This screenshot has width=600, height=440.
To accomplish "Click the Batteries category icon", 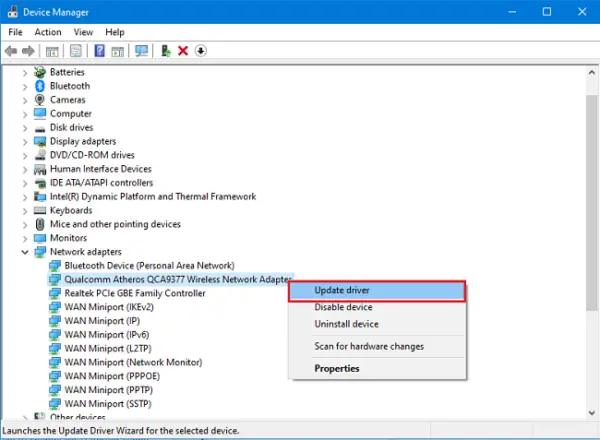I will coord(40,72).
